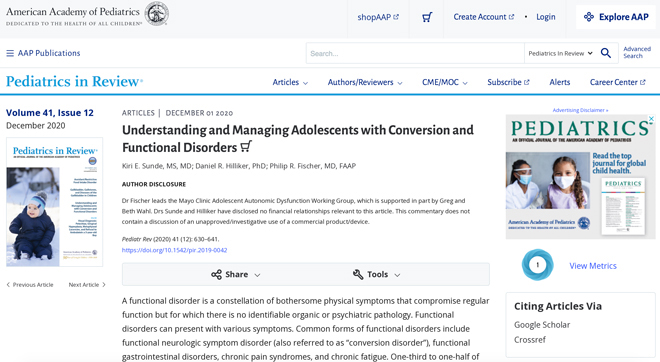
Task: Open the Subscribe menu item
Action: pyautogui.click(x=508, y=83)
